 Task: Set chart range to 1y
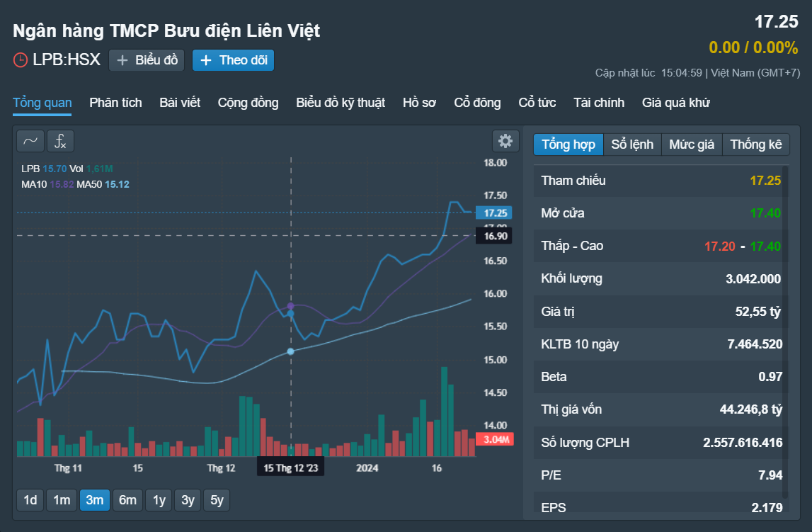click(x=159, y=500)
